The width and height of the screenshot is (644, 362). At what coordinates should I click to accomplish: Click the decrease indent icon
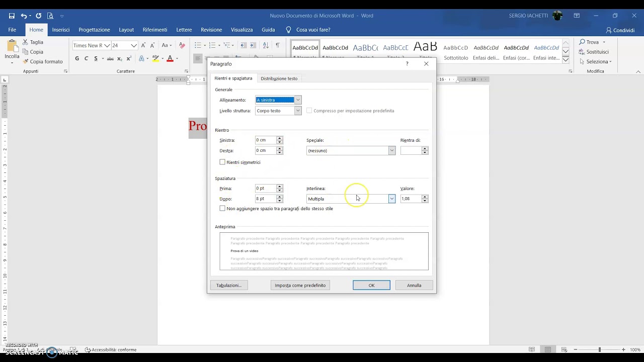click(244, 45)
